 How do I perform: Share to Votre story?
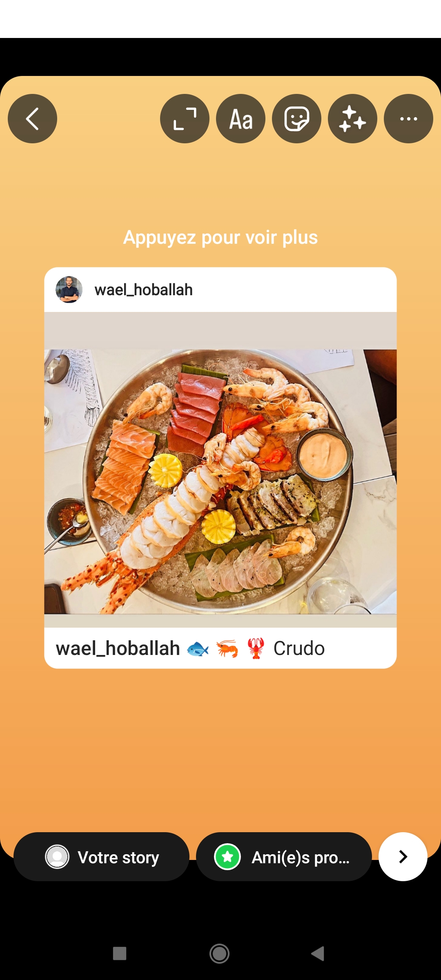click(101, 857)
